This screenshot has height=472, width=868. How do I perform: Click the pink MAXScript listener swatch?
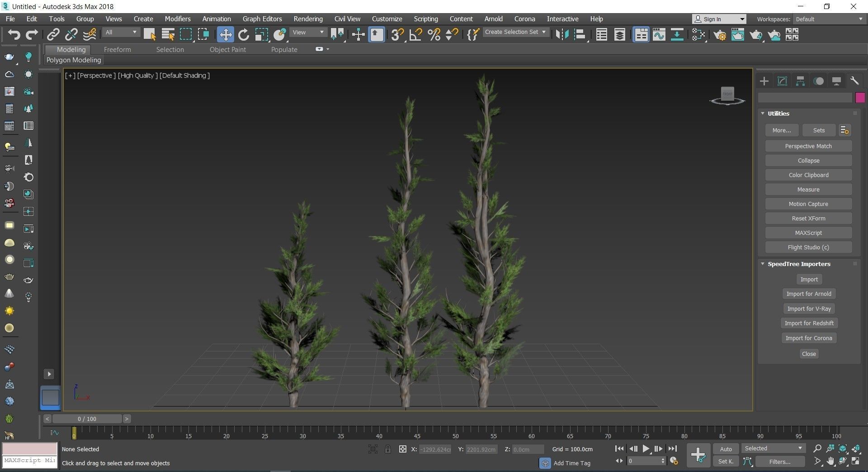(x=30, y=449)
